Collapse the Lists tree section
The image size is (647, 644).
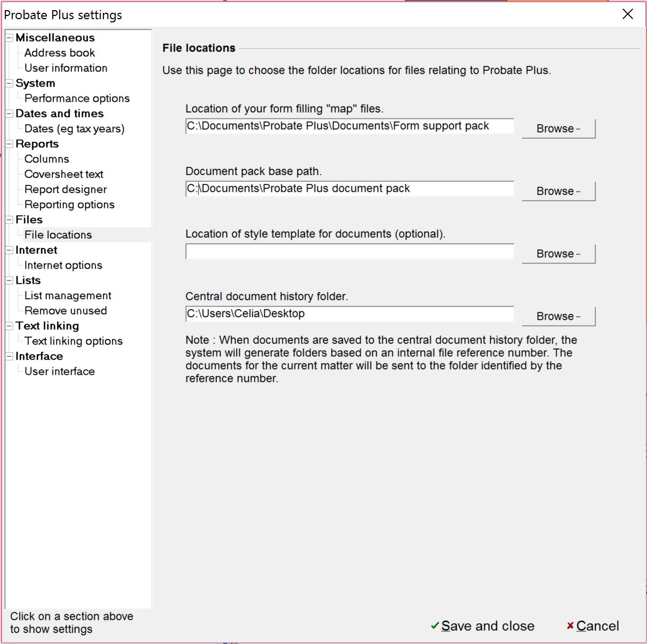(9, 280)
